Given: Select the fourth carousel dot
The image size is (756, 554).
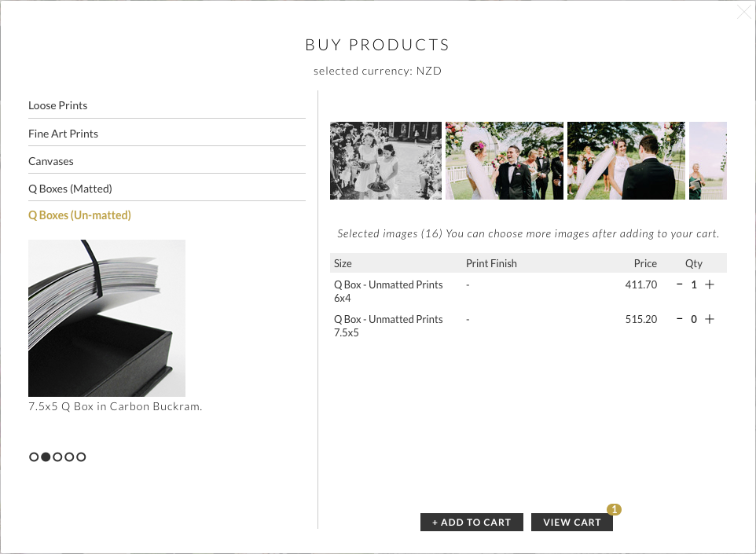Looking at the screenshot, I should click(x=69, y=457).
